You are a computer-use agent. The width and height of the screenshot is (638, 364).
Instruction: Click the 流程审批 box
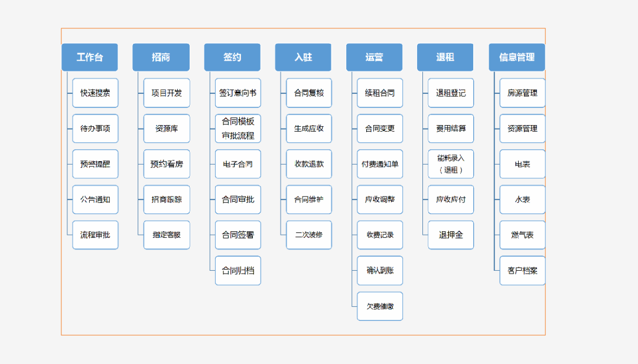point(95,235)
